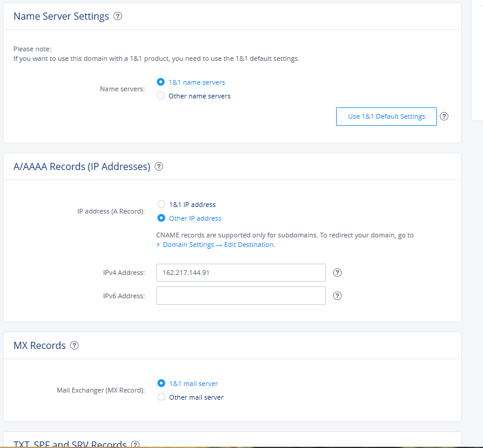This screenshot has width=483, height=448.
Task: Choose Other IP address radio option
Action: (161, 218)
